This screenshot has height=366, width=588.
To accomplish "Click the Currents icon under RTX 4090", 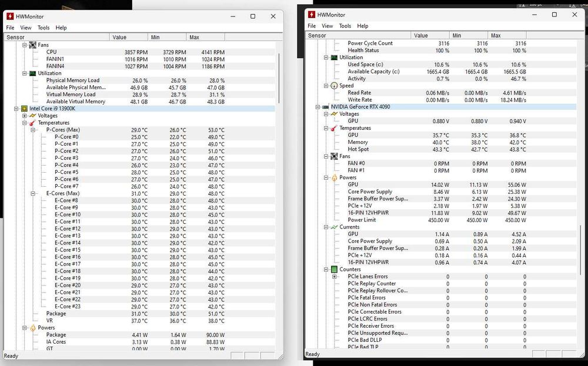I will coord(334,227).
